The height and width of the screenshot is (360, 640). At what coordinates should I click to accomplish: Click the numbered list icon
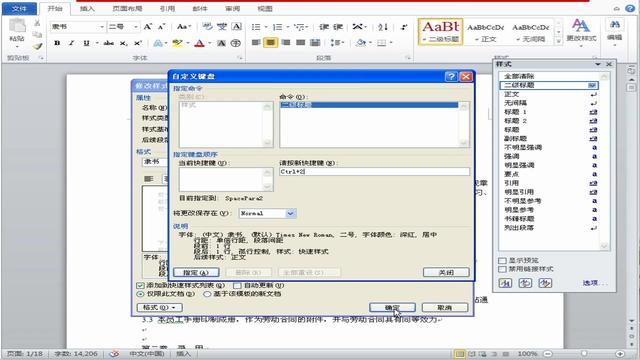pos(278,27)
